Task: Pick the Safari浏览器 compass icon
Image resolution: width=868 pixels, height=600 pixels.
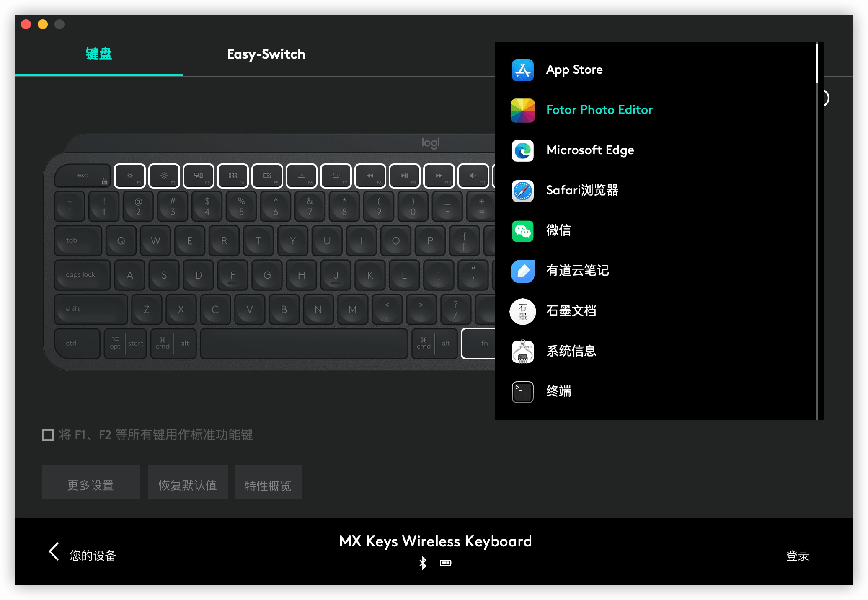Action: [x=522, y=191]
